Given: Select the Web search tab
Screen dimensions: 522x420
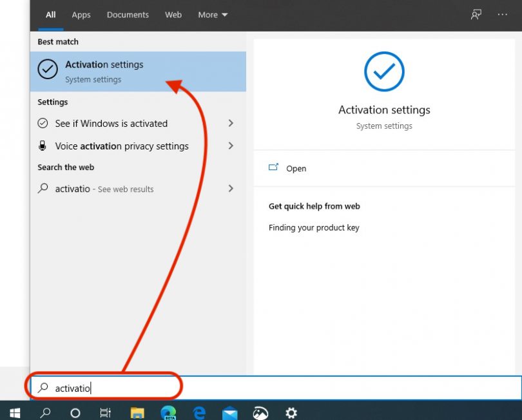Looking at the screenshot, I should [173, 14].
